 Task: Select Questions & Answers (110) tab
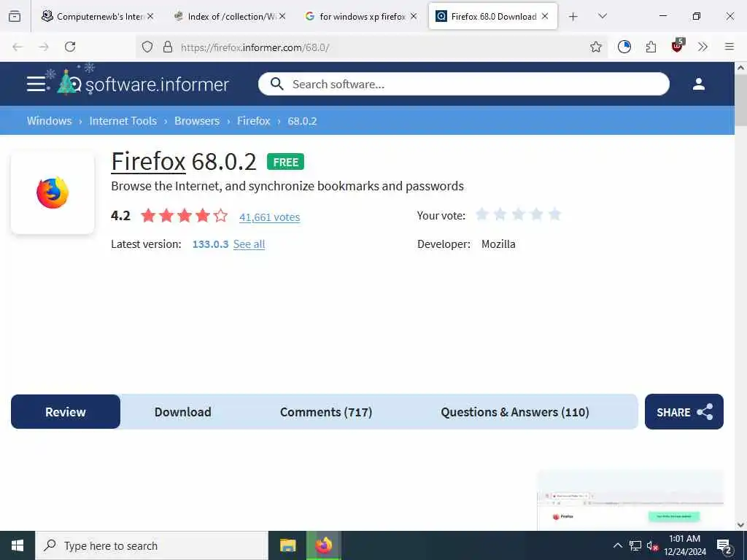[515, 412]
